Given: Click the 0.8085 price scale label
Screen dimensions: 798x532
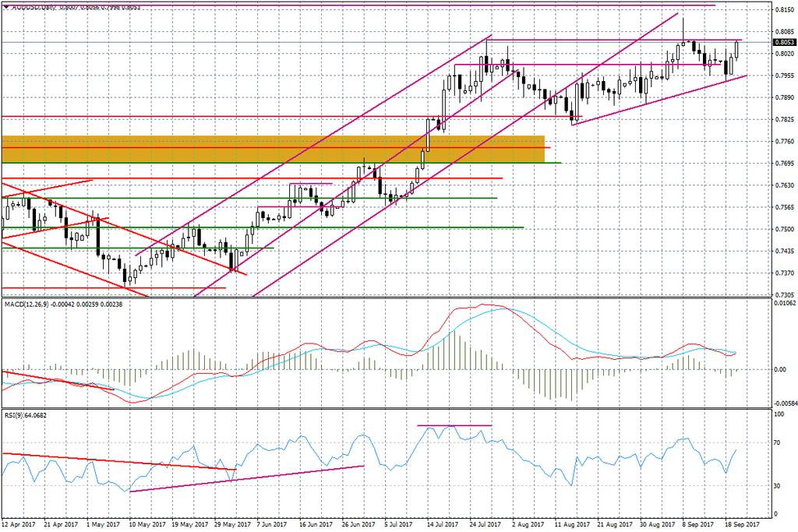Looking at the screenshot, I should click(x=786, y=31).
